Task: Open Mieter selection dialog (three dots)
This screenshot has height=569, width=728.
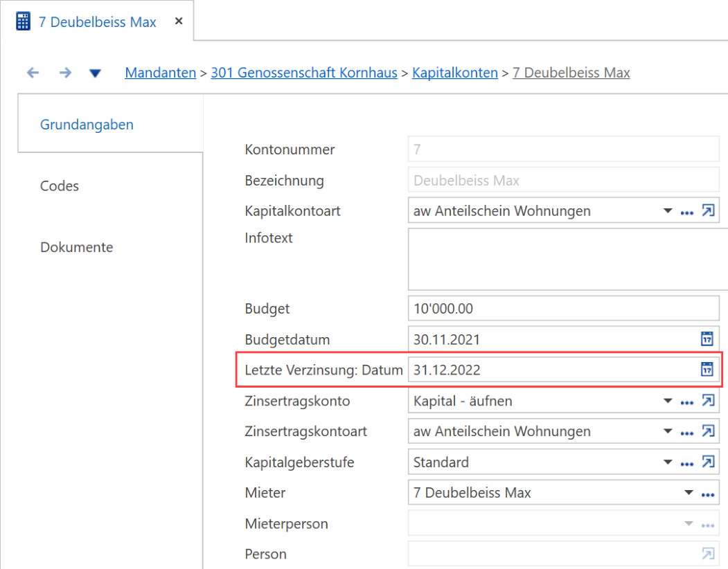Action: pyautogui.click(x=708, y=495)
